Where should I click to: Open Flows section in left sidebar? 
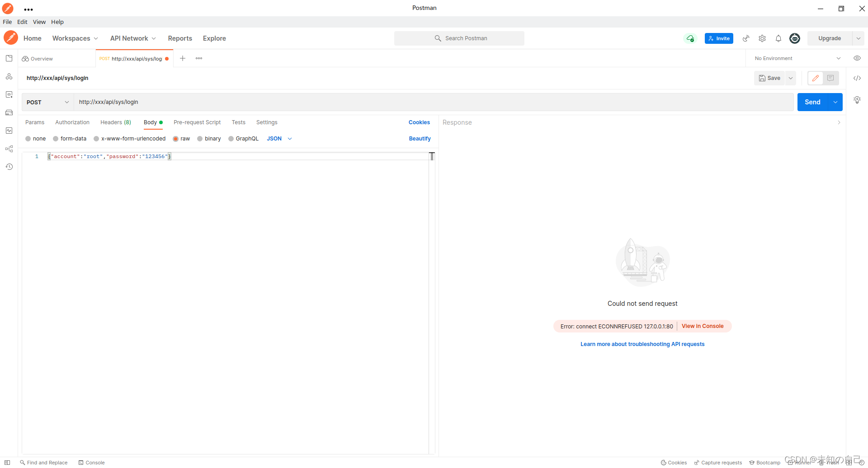[9, 149]
